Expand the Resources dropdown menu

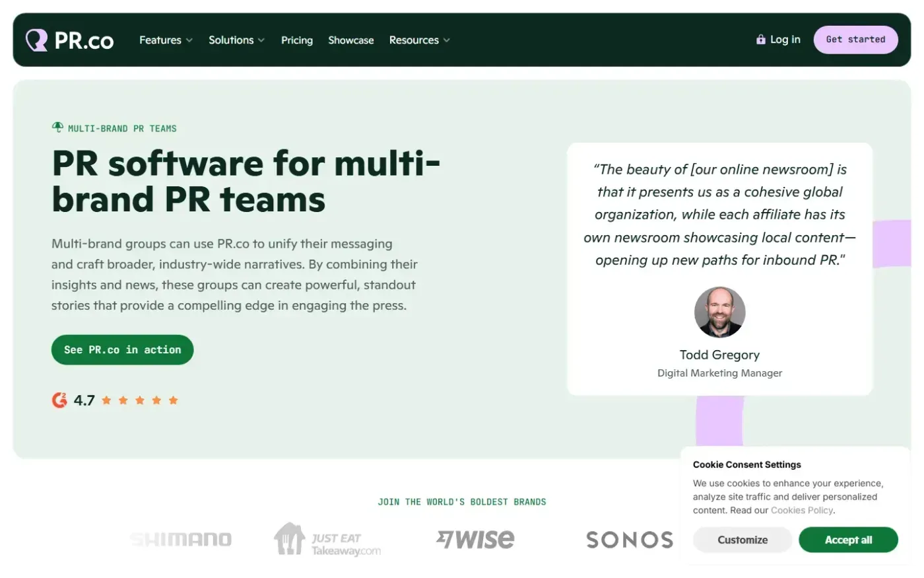pos(419,40)
